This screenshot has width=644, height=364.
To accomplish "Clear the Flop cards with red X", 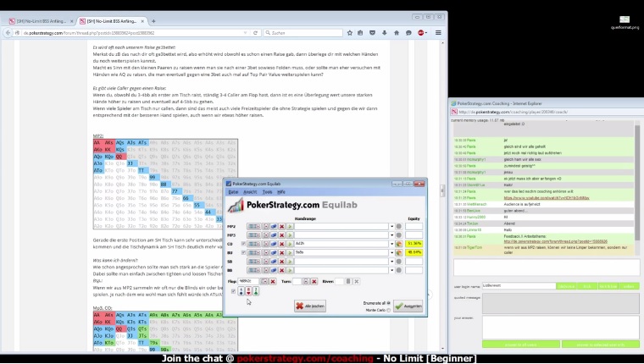I will pyautogui.click(x=272, y=281).
